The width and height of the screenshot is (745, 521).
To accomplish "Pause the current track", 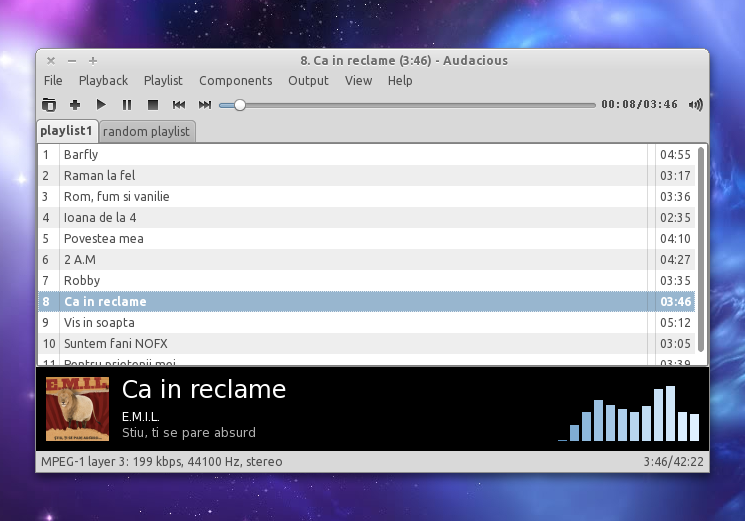I will tap(127, 104).
